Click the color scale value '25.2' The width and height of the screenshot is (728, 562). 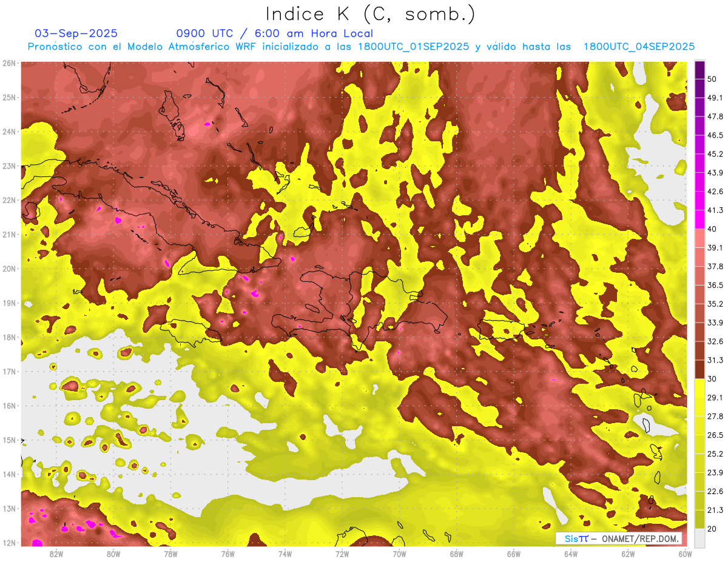[x=715, y=454]
